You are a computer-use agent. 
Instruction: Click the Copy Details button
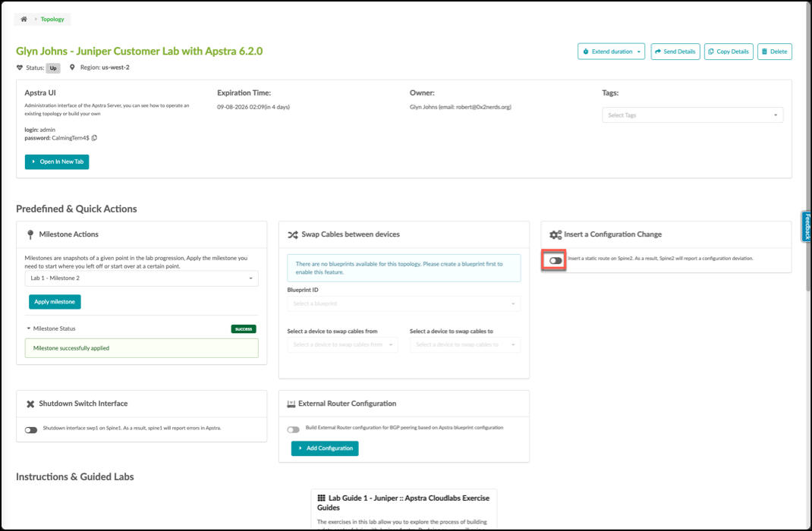(729, 52)
